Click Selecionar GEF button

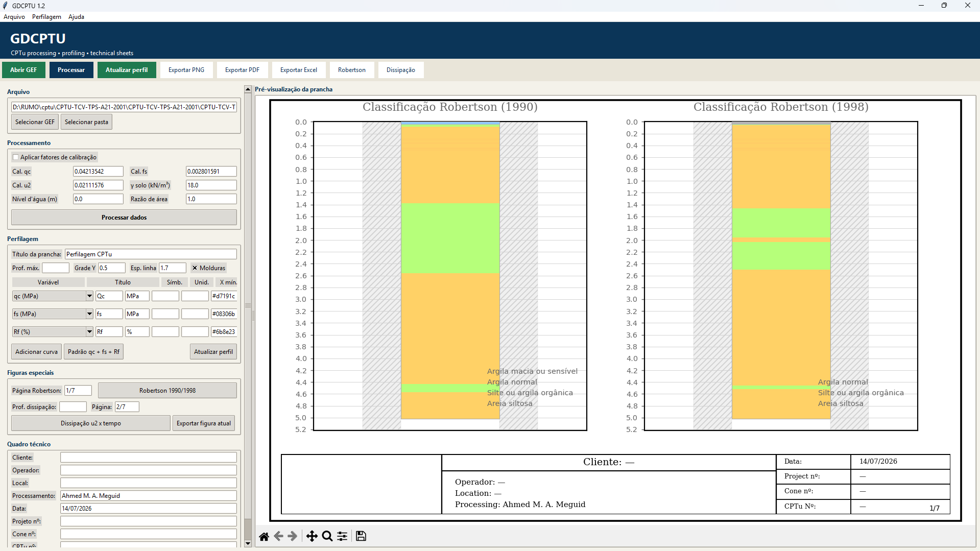[35, 122]
